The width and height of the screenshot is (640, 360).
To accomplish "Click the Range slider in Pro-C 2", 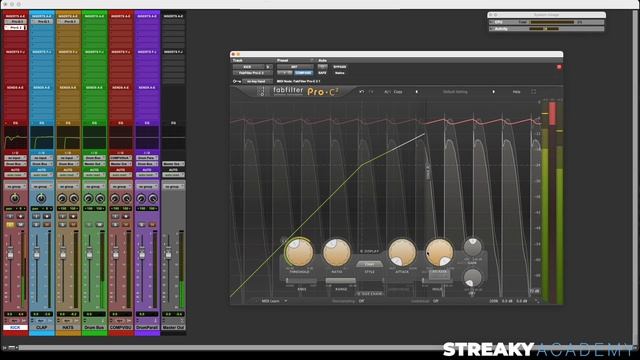I will pyautogui.click(x=341, y=281).
